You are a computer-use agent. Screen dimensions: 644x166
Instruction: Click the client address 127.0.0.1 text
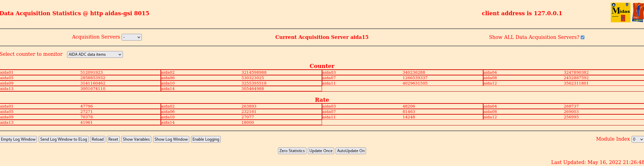point(522,13)
